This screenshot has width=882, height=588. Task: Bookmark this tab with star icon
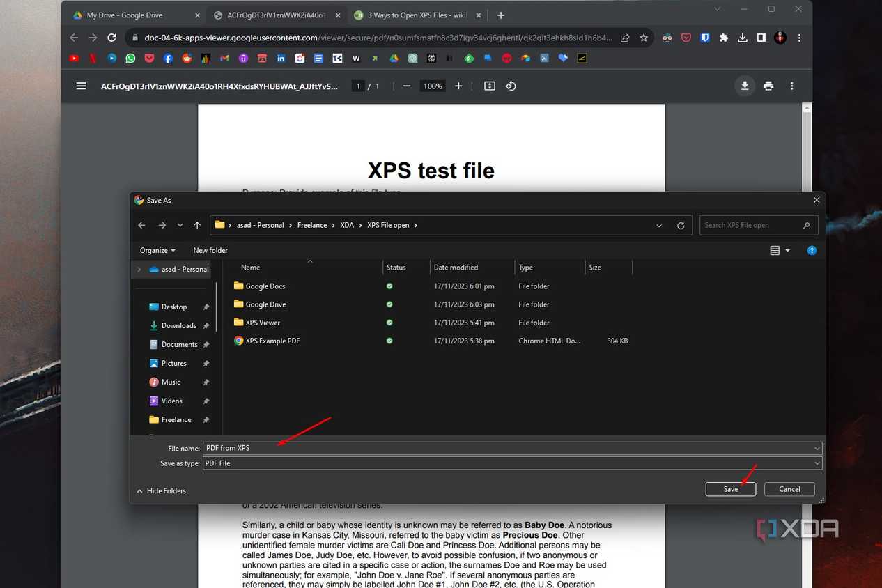tap(644, 38)
